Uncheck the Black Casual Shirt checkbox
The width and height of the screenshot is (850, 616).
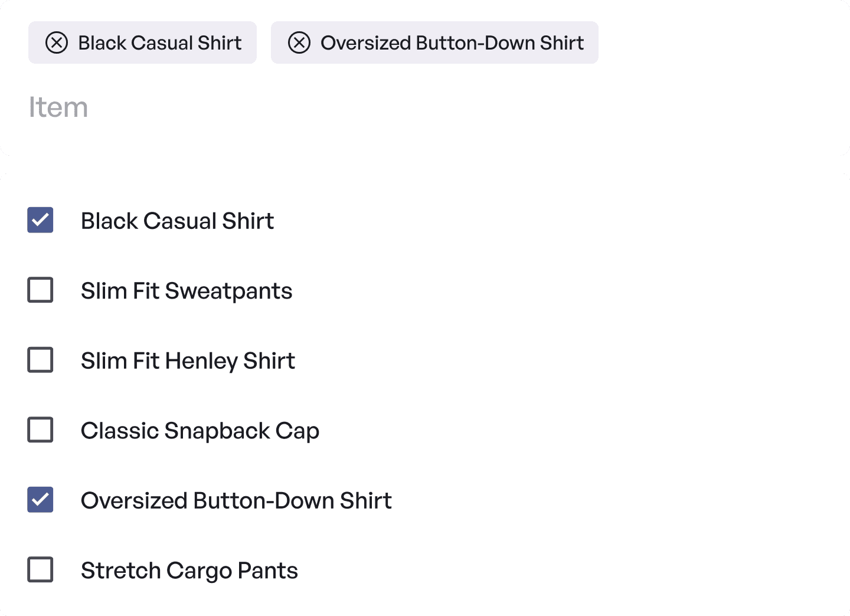pos(40,220)
